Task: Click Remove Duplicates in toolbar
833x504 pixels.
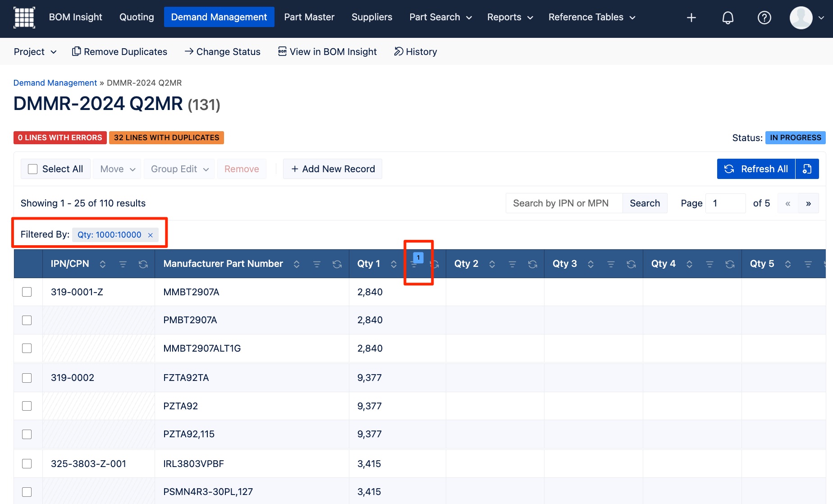Action: pos(119,52)
